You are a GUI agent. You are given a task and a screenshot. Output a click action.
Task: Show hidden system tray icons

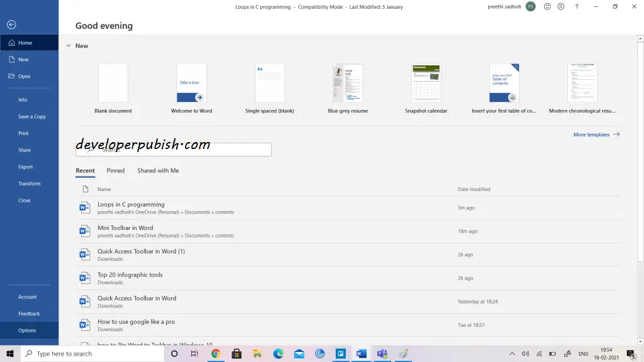click(512, 353)
